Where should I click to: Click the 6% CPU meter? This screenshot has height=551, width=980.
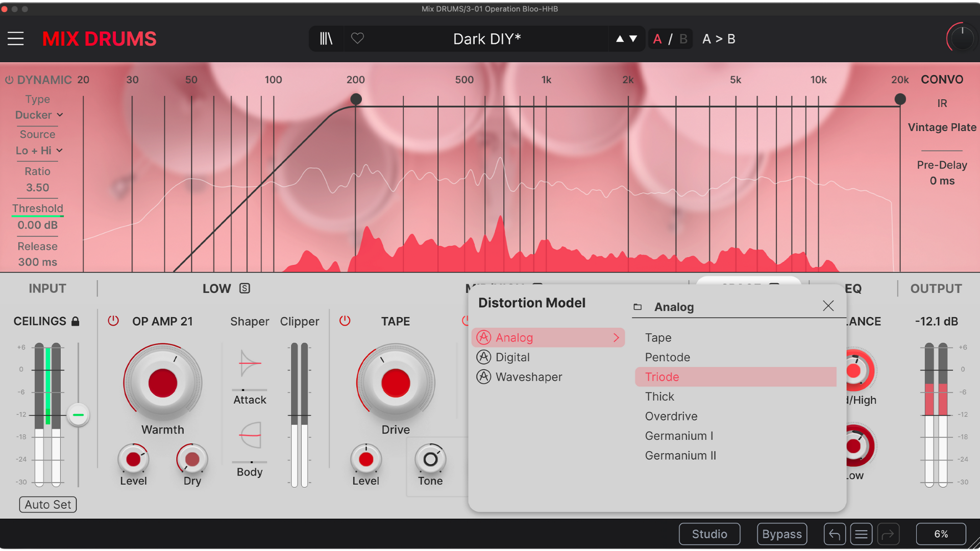[x=941, y=534]
